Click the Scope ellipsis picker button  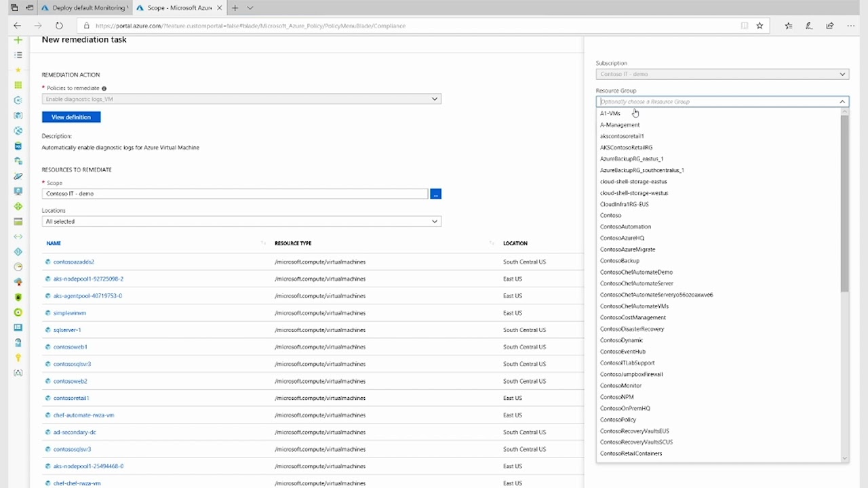tap(435, 194)
